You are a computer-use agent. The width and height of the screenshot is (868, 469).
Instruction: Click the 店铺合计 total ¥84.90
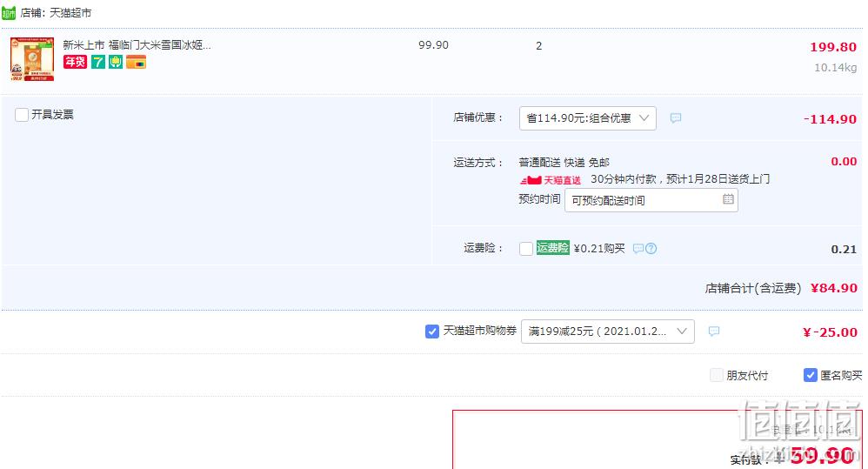tap(834, 287)
